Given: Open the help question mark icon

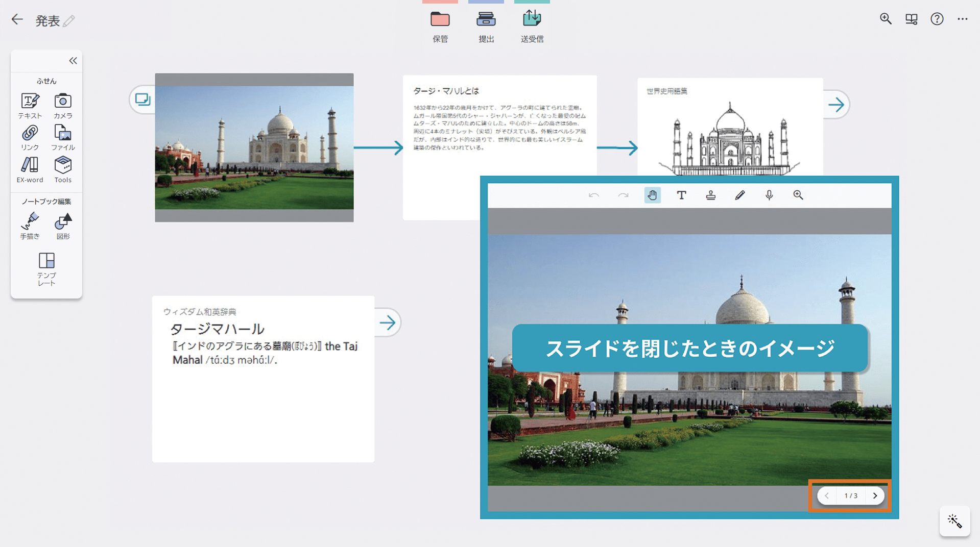Looking at the screenshot, I should 937,19.
